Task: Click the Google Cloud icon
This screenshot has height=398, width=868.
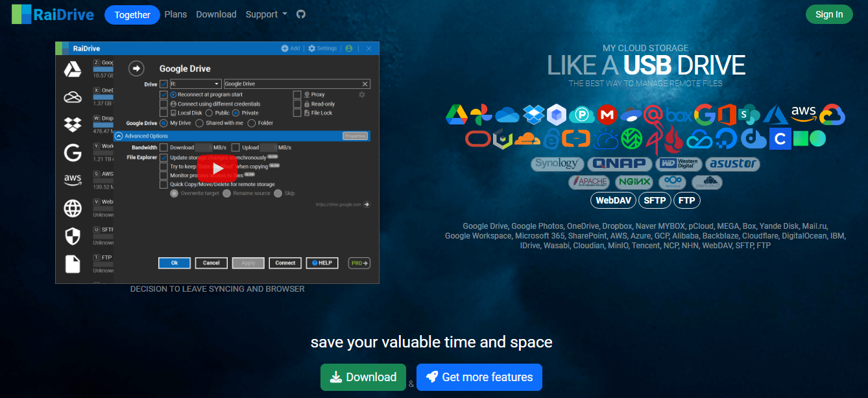Action: 832,115
